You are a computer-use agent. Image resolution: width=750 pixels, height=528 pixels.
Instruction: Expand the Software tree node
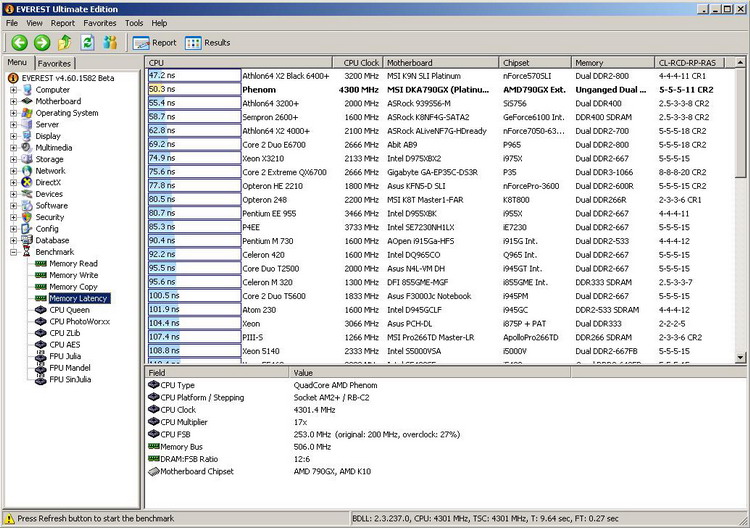(13, 206)
